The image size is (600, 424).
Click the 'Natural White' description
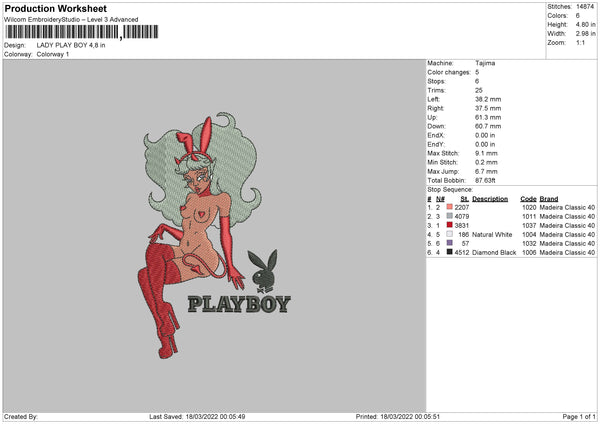(x=492, y=235)
